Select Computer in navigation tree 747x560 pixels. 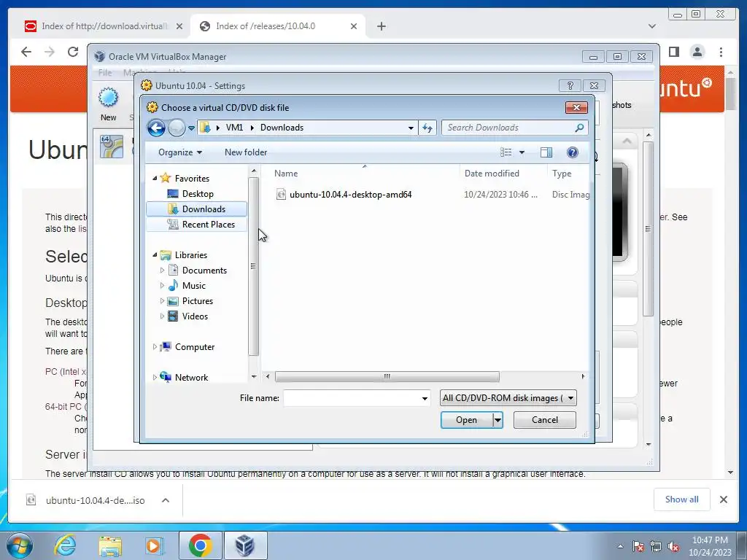tap(194, 346)
